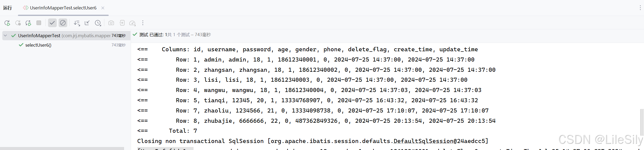Viewport: 644px width, 150px height.
Task: Click the console vertical scrollbar
Action: pyautogui.click(x=642, y=123)
